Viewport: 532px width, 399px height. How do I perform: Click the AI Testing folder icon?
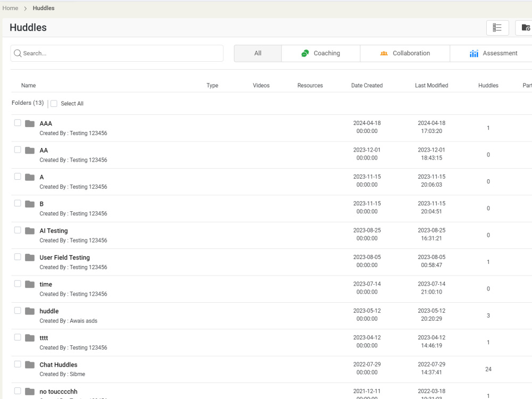[30, 231]
